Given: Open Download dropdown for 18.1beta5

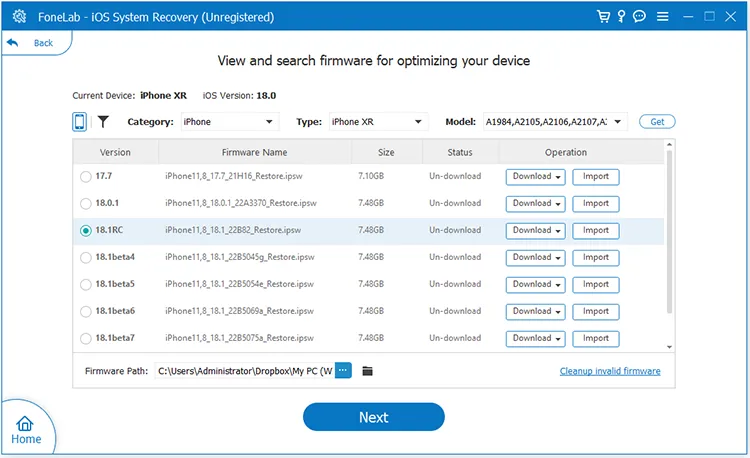Looking at the screenshot, I should pyautogui.click(x=536, y=284).
